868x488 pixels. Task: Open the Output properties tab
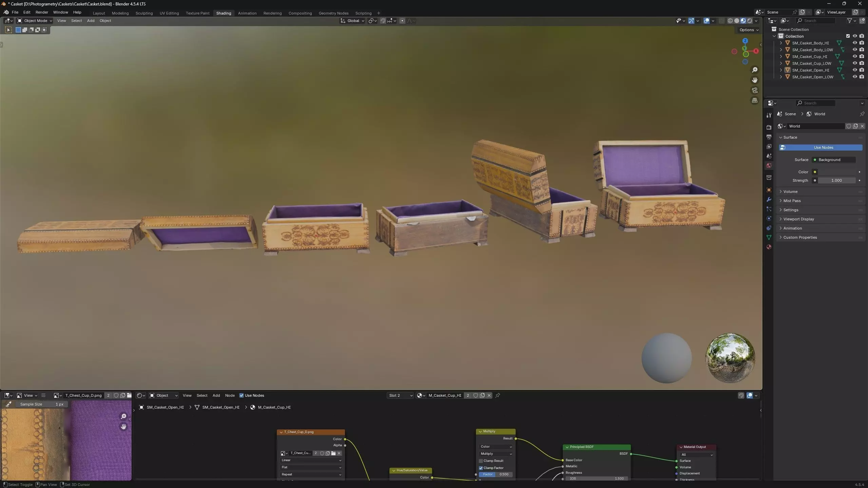click(x=769, y=137)
